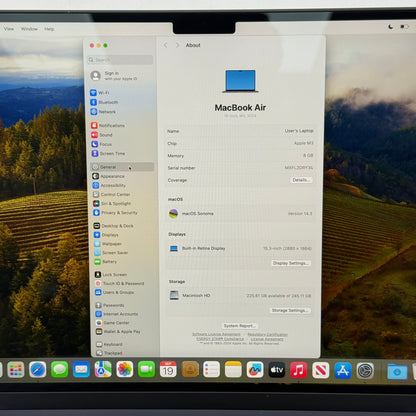Open Messages from the Dock

coord(60,369)
